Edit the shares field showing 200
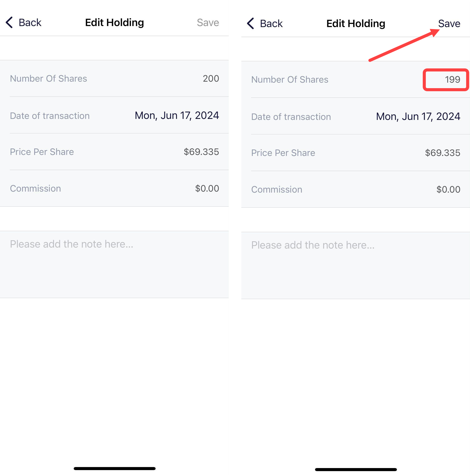Screen dimensions: 470x476 point(211,78)
